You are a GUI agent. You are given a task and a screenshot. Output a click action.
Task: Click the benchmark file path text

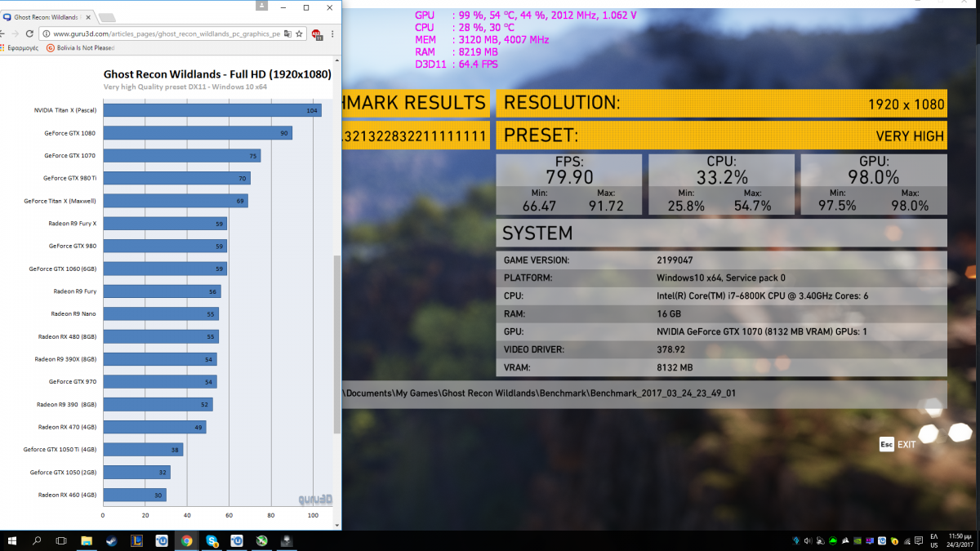[x=540, y=393]
